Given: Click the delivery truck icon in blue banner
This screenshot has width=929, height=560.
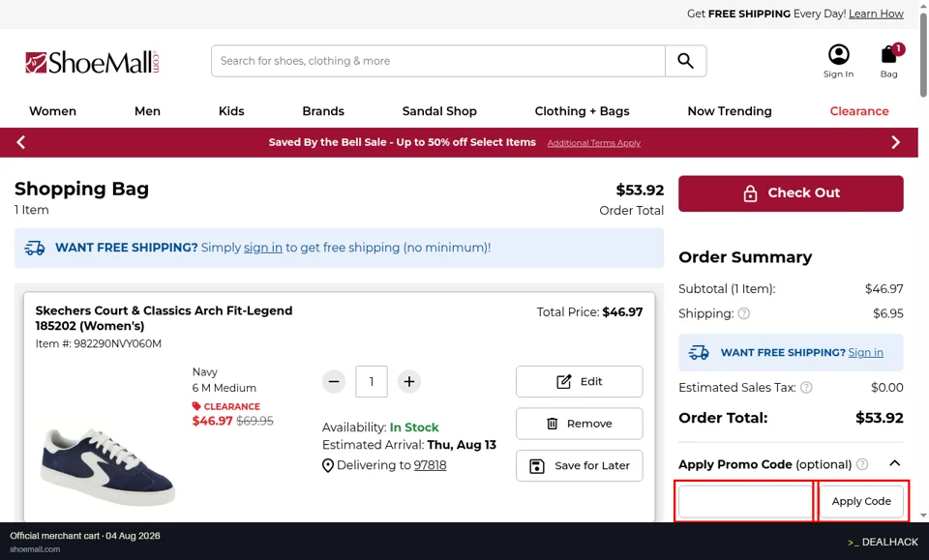Looking at the screenshot, I should (35, 248).
